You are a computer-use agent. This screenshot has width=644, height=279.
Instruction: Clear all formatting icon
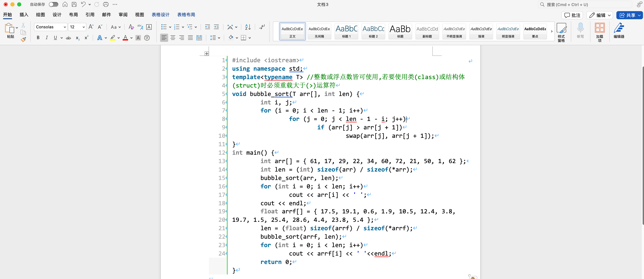131,27
